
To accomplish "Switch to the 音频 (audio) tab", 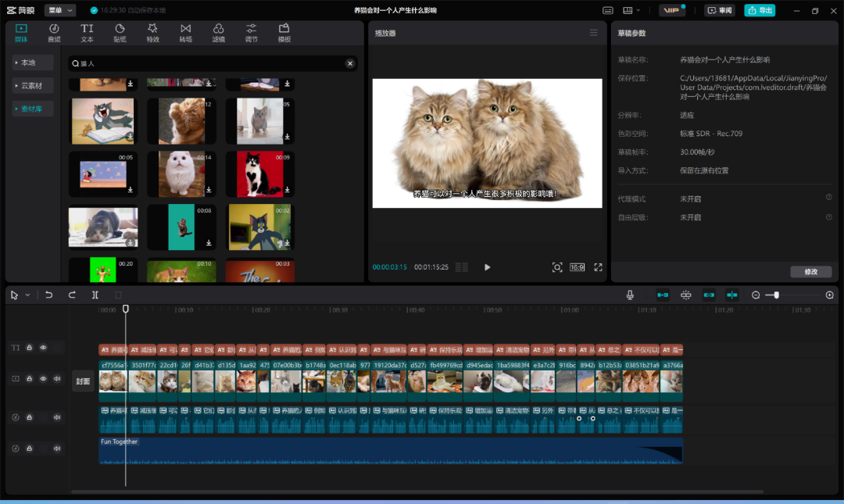I will click(x=54, y=33).
